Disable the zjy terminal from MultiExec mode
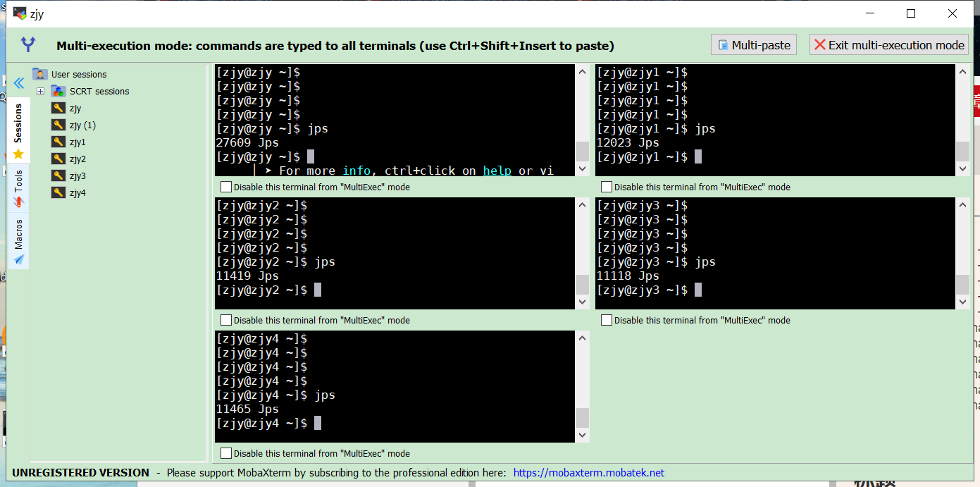980x487 pixels. (226, 187)
